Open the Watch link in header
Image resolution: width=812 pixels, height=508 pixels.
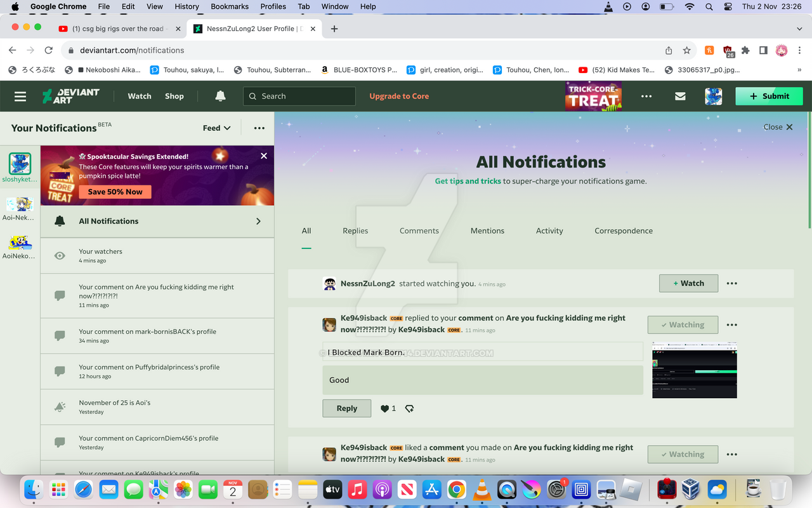pyautogui.click(x=140, y=96)
